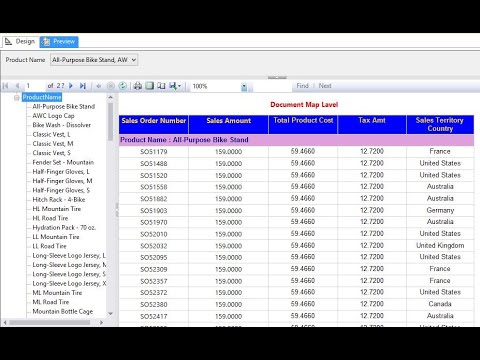Open the export save dropdown
Viewport: 480px width, 360px height.
(x=175, y=86)
